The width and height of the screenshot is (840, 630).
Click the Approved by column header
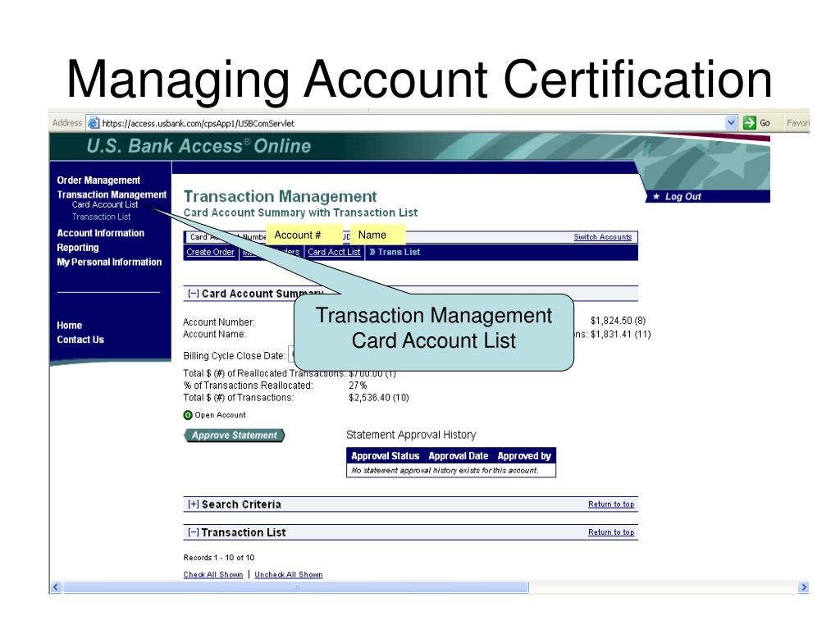pos(524,456)
